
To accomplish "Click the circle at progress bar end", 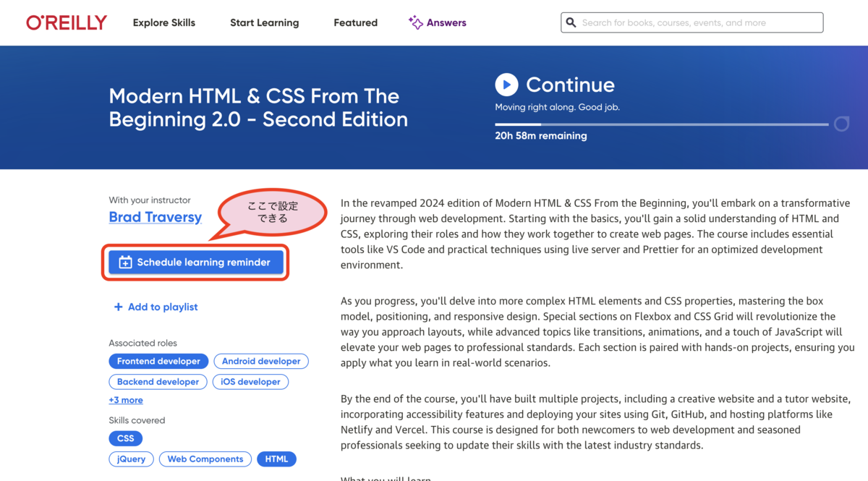I will click(841, 124).
